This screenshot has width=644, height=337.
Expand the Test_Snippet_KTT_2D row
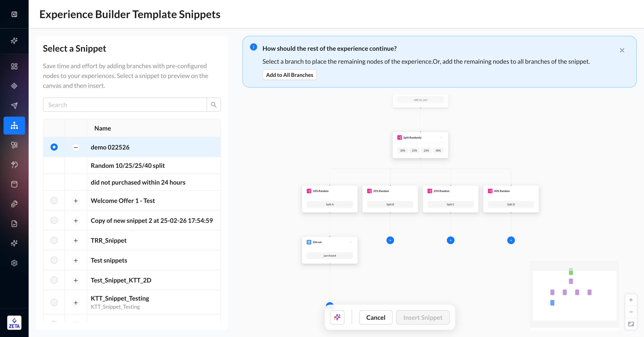[76, 280]
